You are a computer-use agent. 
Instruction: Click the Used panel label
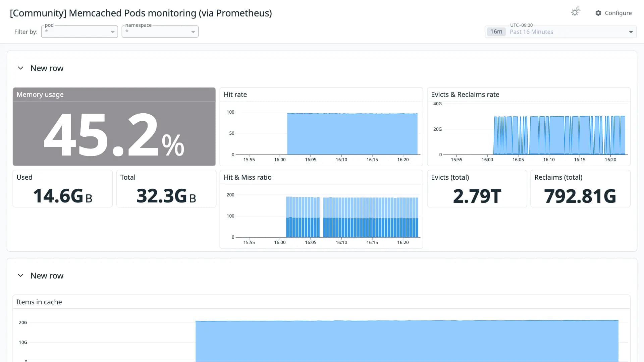[x=24, y=177]
